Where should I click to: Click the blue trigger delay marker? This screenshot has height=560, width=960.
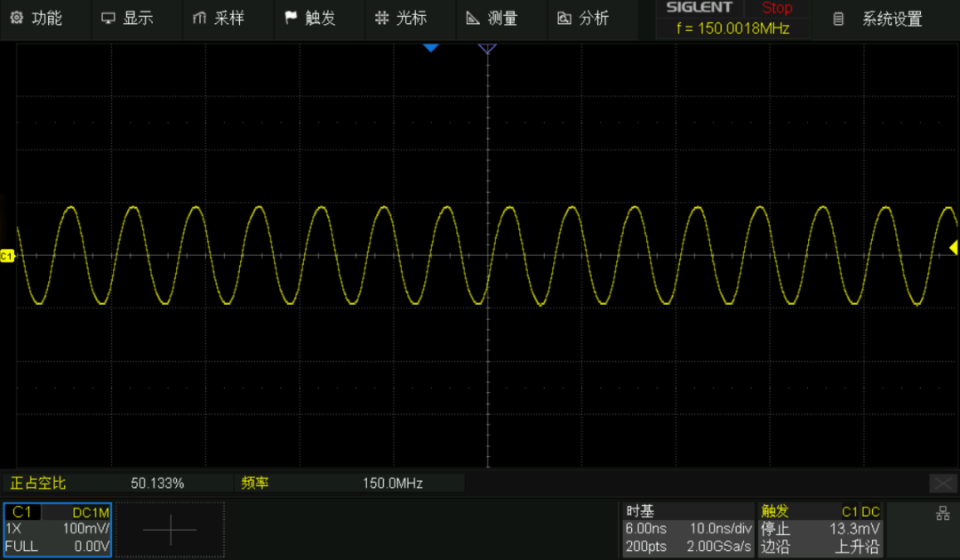coord(431,48)
